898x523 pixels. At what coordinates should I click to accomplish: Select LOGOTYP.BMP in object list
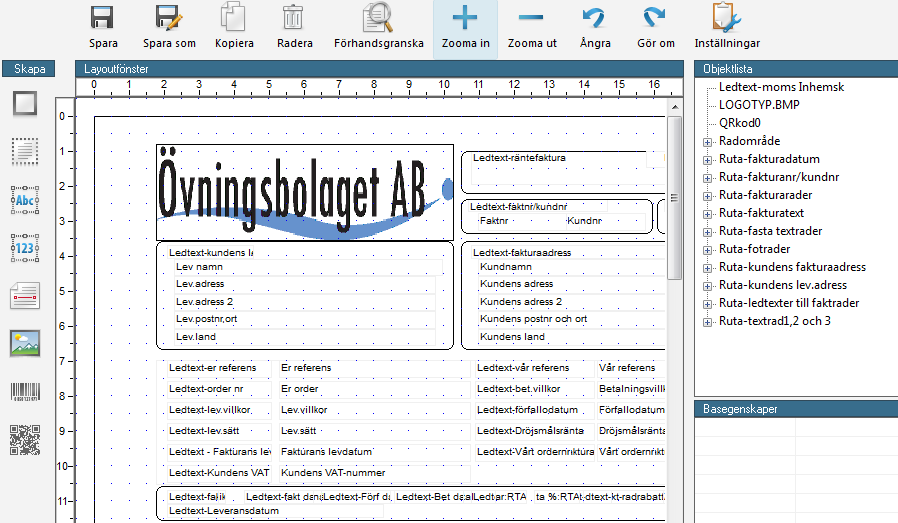click(x=759, y=105)
